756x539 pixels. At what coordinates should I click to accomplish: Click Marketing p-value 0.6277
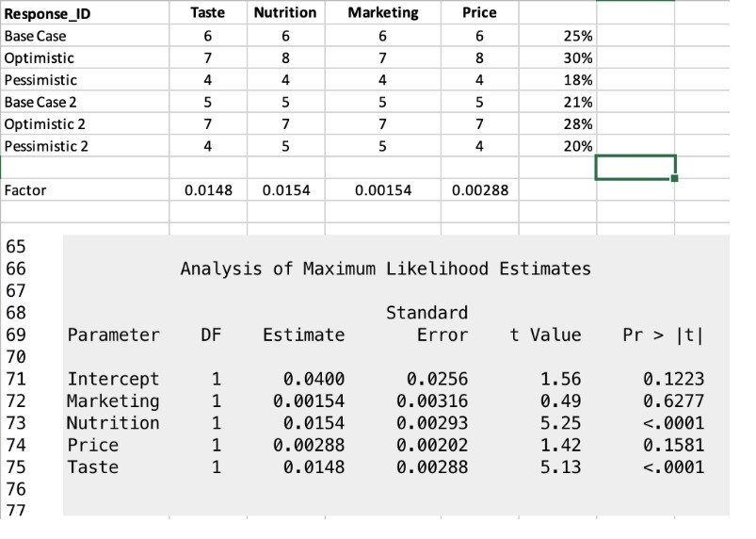pyautogui.click(x=673, y=401)
